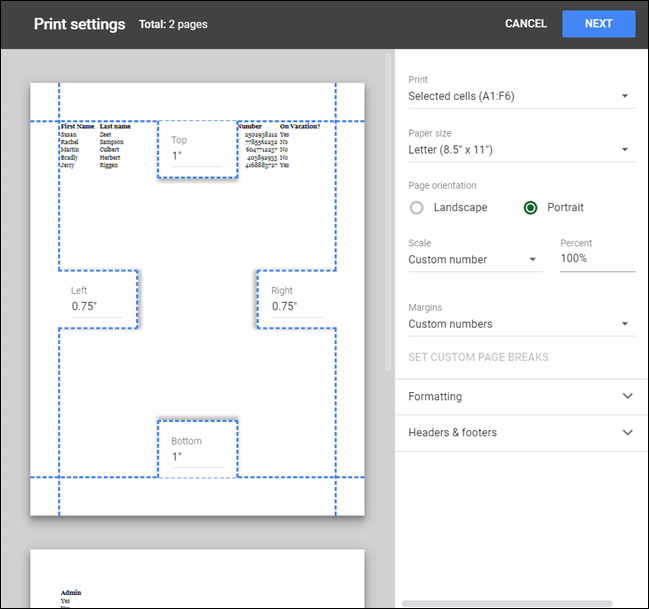This screenshot has height=609, width=649.
Task: Open the Scale dropdown
Action: tap(473, 260)
